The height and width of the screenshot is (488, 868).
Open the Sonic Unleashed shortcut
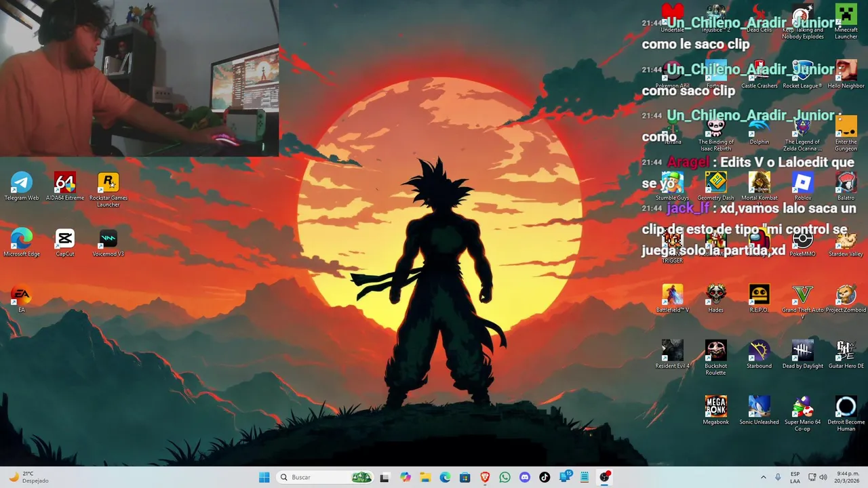(759, 411)
